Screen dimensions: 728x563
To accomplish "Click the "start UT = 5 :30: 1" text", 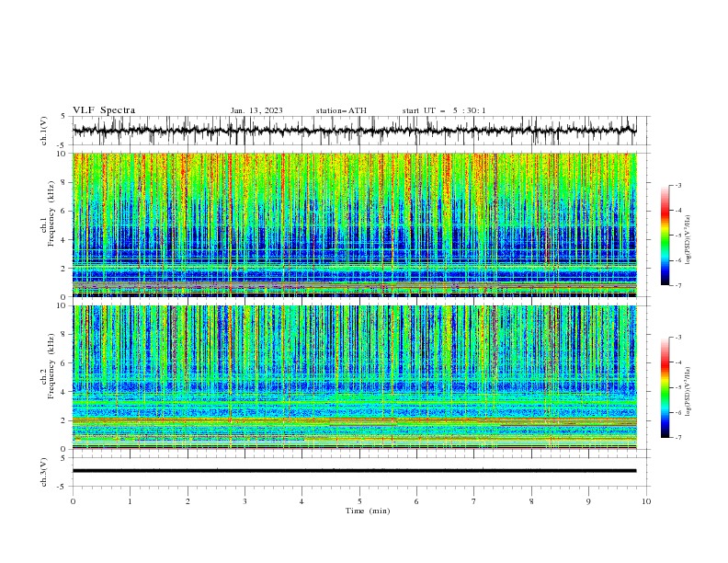I will (x=444, y=110).
